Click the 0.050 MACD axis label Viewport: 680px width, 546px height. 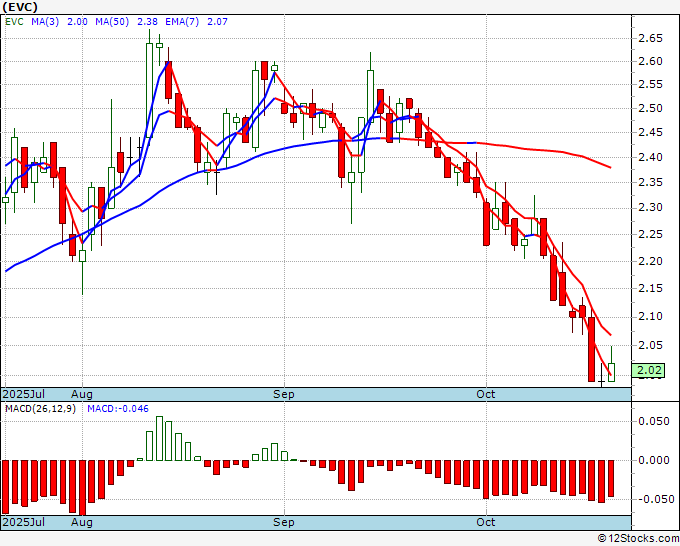point(654,422)
